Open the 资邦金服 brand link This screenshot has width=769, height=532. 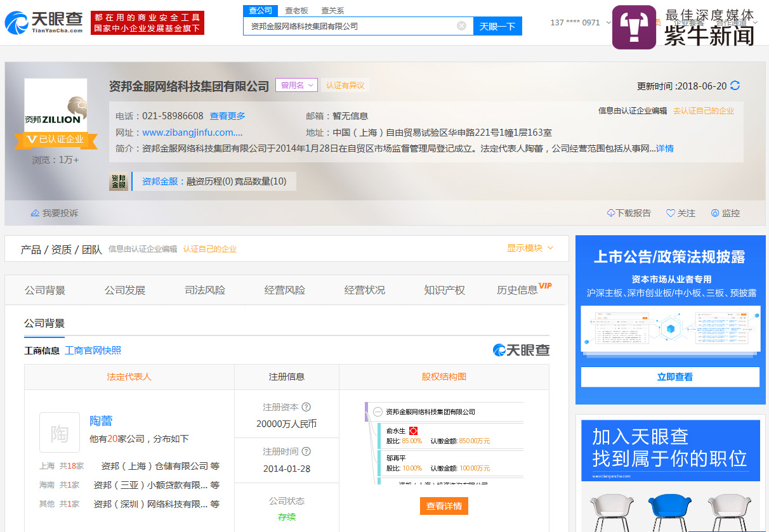point(160,181)
